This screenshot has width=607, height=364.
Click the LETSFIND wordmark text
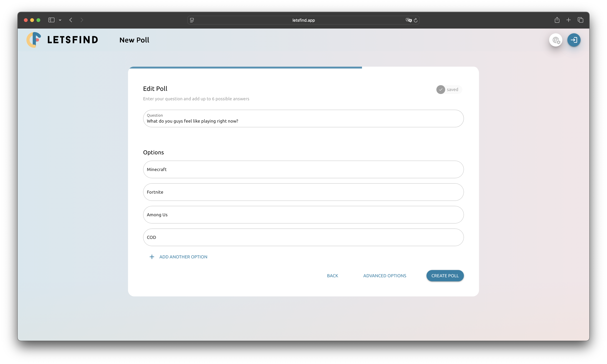click(73, 40)
